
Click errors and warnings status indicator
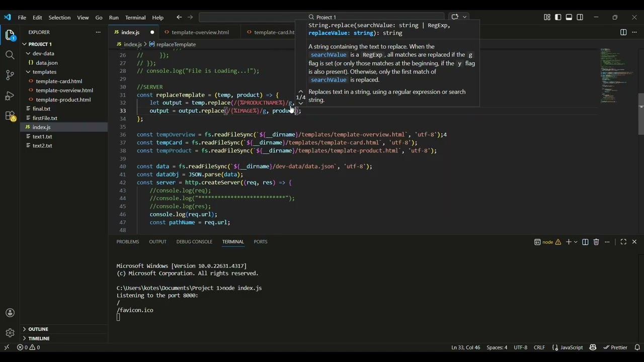(28, 347)
